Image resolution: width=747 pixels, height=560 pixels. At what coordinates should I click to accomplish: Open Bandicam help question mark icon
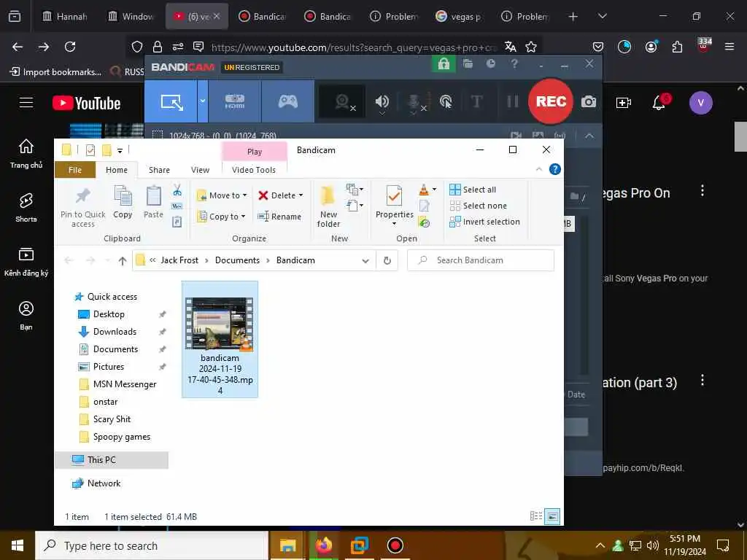click(x=514, y=63)
